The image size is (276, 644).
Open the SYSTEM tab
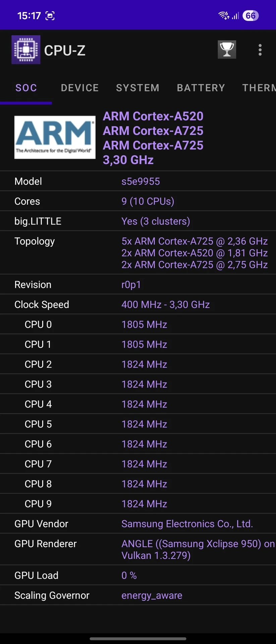click(137, 88)
